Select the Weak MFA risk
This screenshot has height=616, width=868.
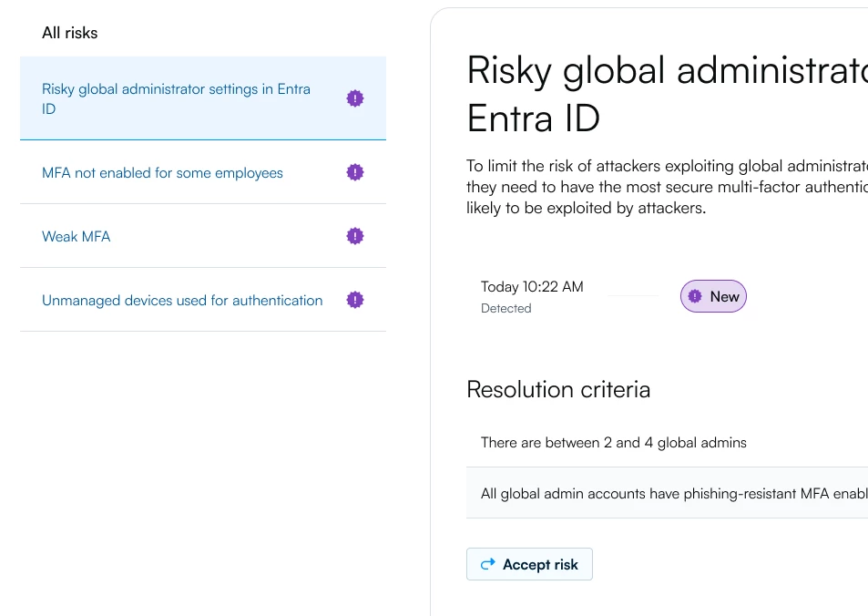click(x=77, y=237)
